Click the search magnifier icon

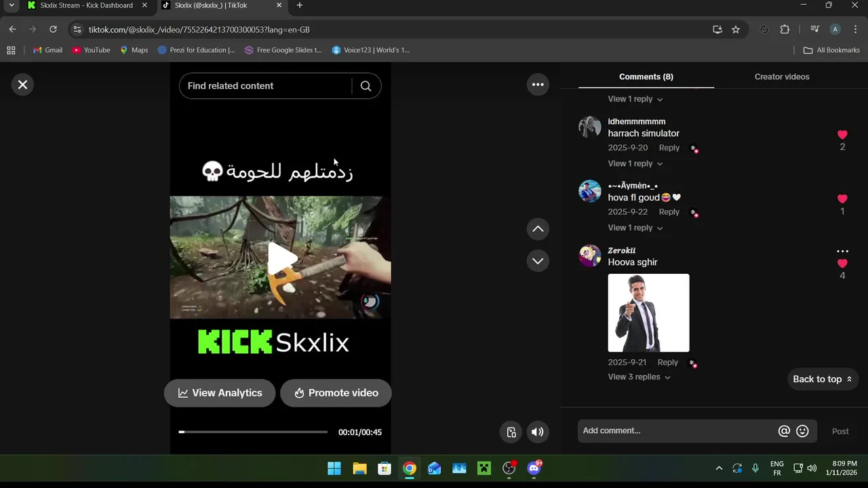tap(366, 86)
